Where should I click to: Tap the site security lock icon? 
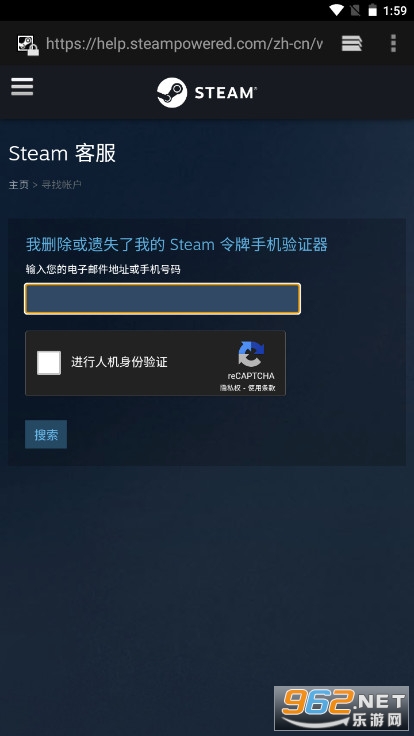coord(28,45)
